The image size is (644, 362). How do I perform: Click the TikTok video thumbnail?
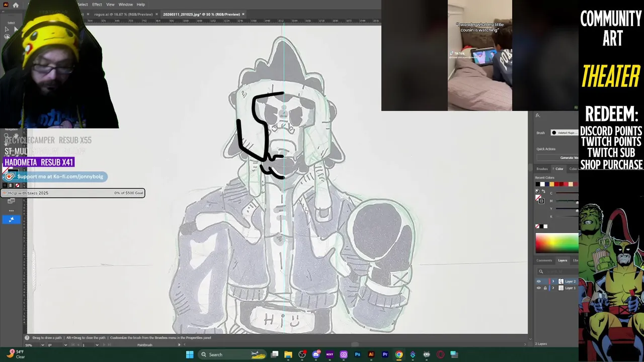[x=480, y=55]
